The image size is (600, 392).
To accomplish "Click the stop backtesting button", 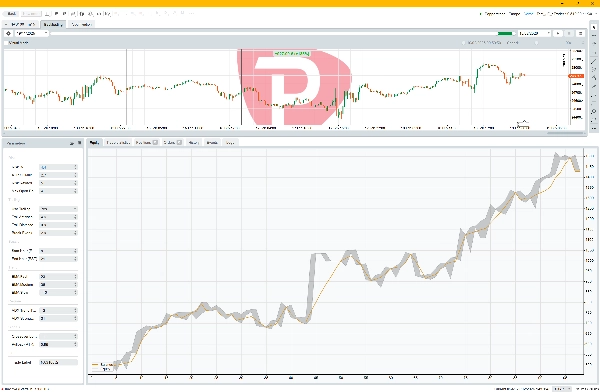I will pos(569,33).
